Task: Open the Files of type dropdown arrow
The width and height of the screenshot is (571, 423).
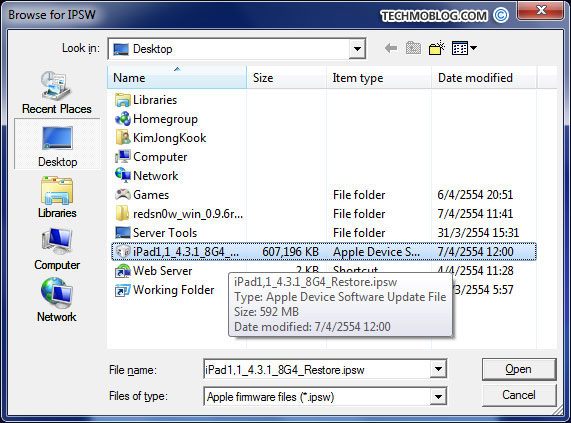Action: click(438, 396)
